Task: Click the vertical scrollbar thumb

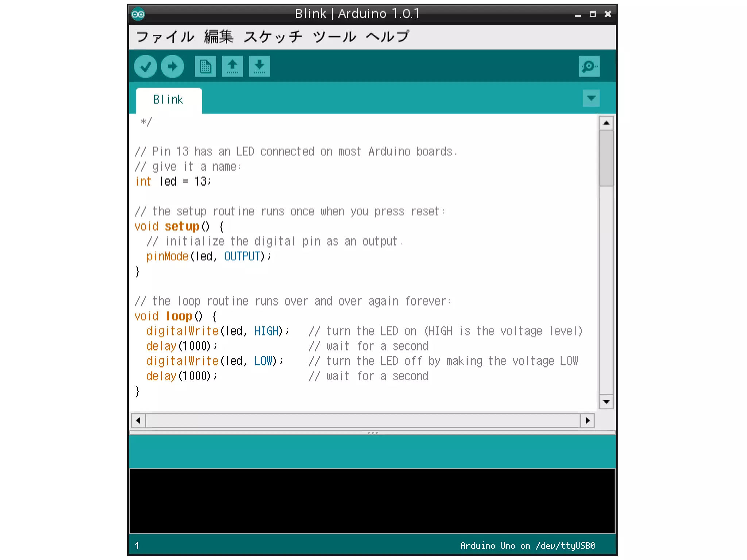Action: [606, 158]
